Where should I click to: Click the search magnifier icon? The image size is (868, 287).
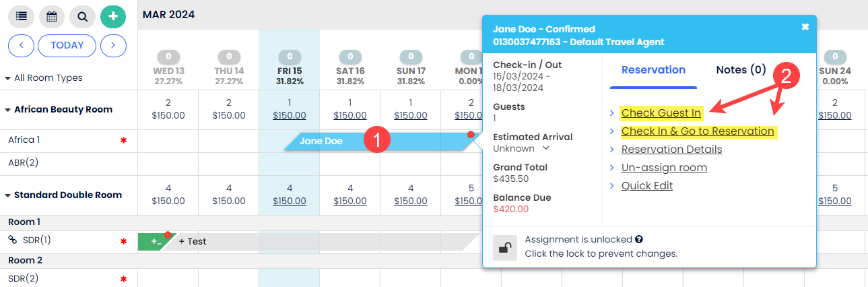[83, 16]
